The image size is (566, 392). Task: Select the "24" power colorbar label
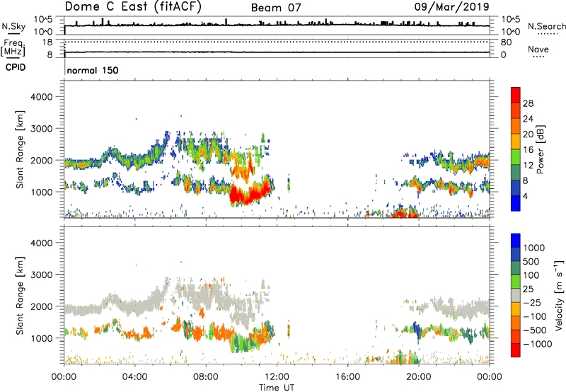(528, 119)
